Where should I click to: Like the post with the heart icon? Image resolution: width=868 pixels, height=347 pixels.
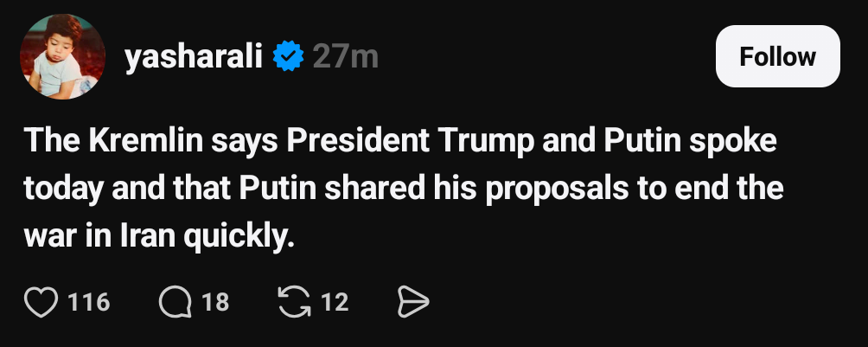pos(40,301)
